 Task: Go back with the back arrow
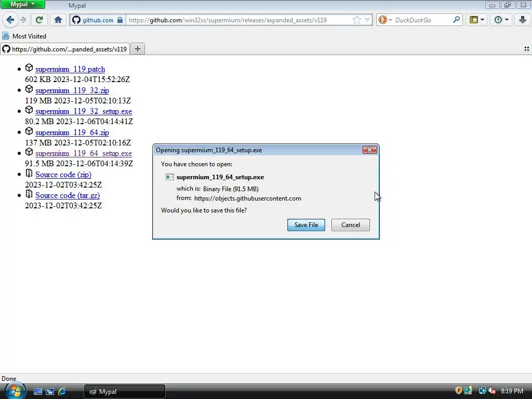[10, 20]
